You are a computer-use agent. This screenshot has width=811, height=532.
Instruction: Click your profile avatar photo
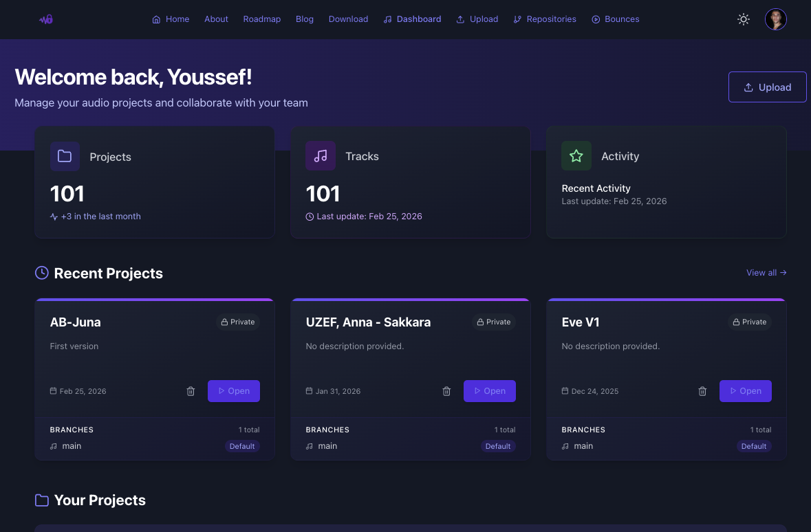click(776, 19)
